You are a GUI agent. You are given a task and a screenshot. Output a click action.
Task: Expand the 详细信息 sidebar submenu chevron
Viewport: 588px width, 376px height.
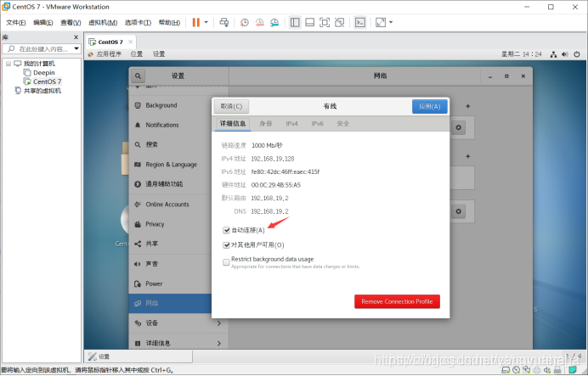[219, 344]
